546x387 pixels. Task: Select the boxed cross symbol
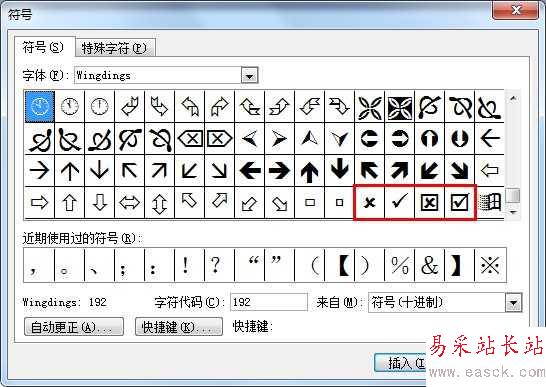(x=429, y=202)
